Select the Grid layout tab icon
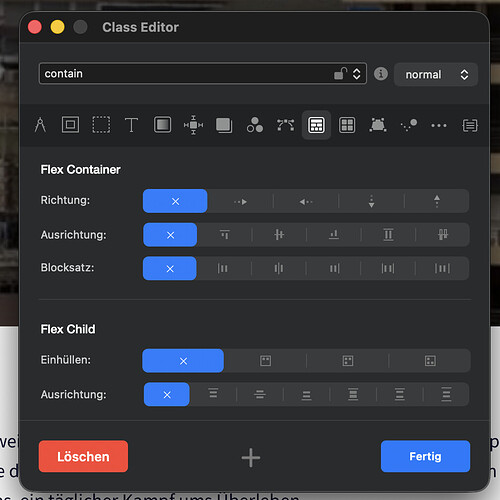Image resolution: width=500 pixels, height=500 pixels. pyautogui.click(x=347, y=125)
